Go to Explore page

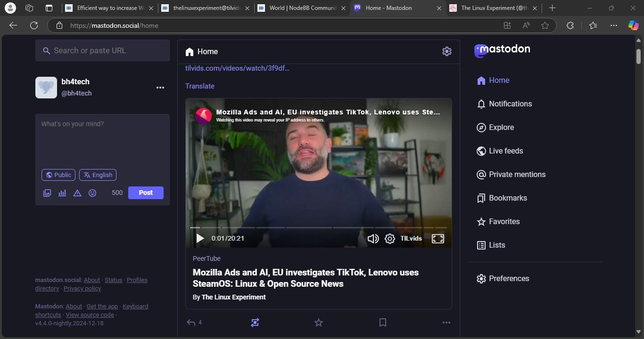pos(495,128)
